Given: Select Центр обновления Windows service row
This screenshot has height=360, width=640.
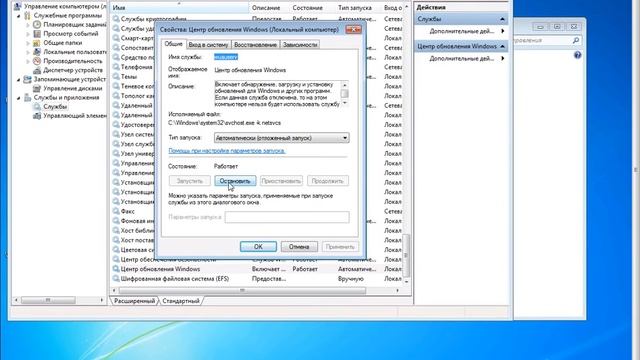Looking at the screenshot, I should click(257, 269).
